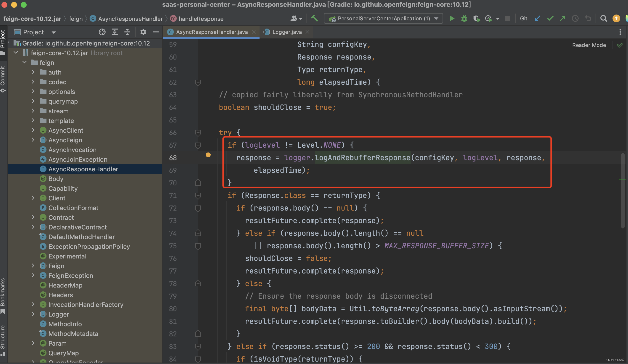Click the green Run button
This screenshot has height=364, width=628.
pyautogui.click(x=452, y=18)
